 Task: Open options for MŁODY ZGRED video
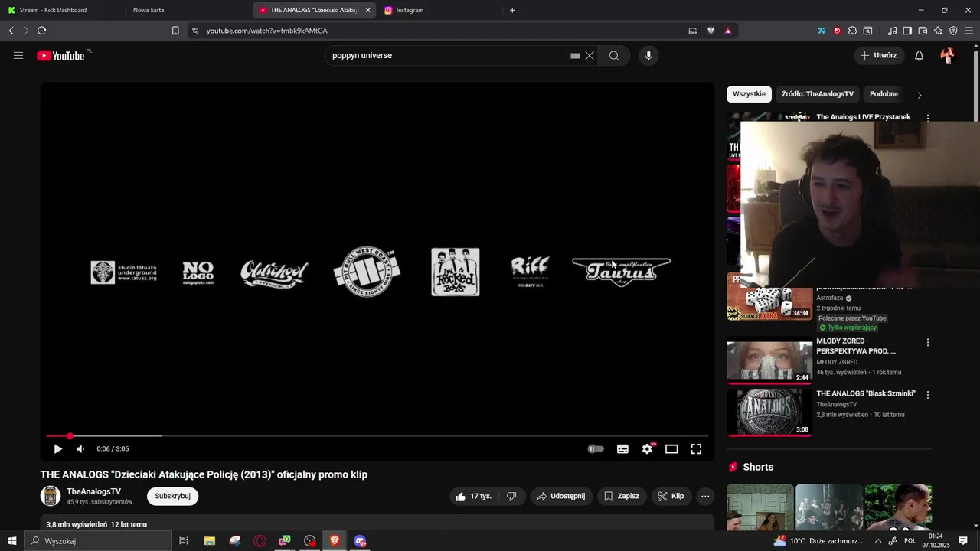click(x=928, y=343)
